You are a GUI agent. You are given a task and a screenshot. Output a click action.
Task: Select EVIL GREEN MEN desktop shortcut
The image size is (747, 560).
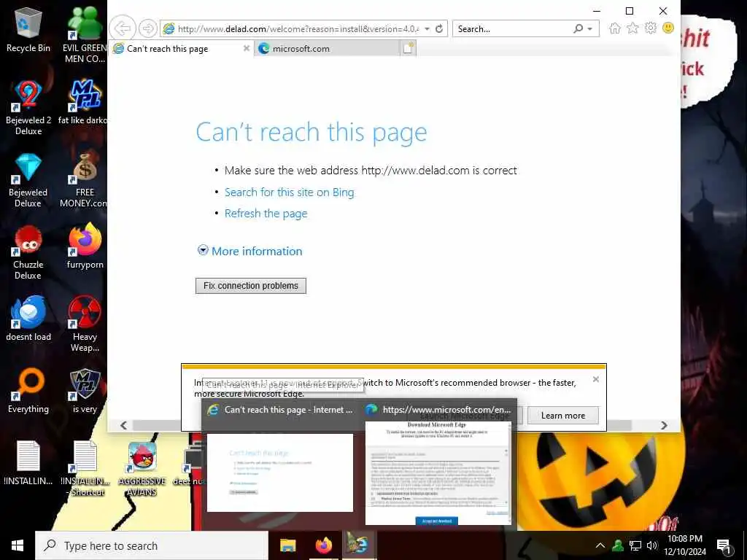click(x=85, y=35)
